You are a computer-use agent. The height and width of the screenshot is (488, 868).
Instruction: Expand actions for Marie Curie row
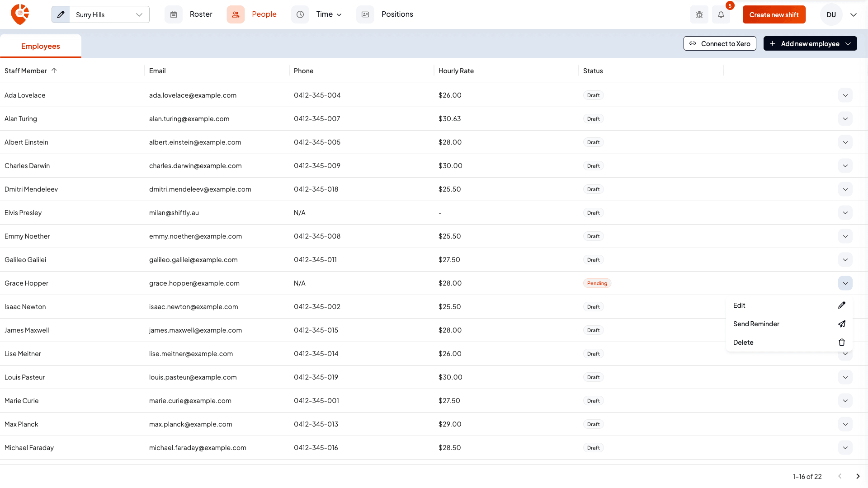tap(845, 401)
